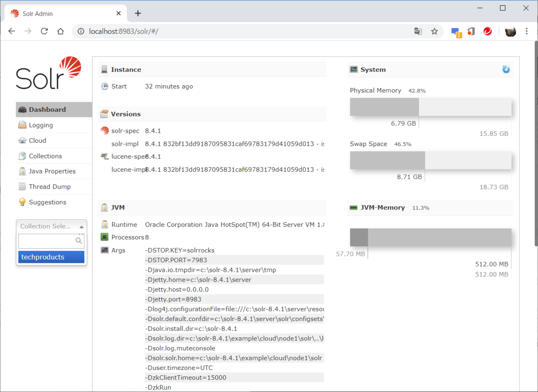Open the Dashboard menu item
This screenshot has width=538, height=392.
tap(54, 109)
